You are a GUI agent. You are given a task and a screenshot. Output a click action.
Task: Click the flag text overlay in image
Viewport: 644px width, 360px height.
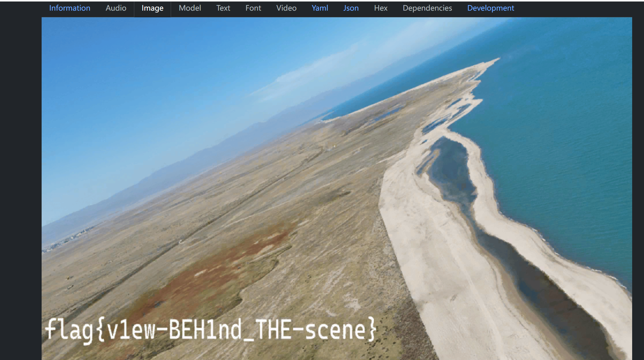click(x=211, y=330)
